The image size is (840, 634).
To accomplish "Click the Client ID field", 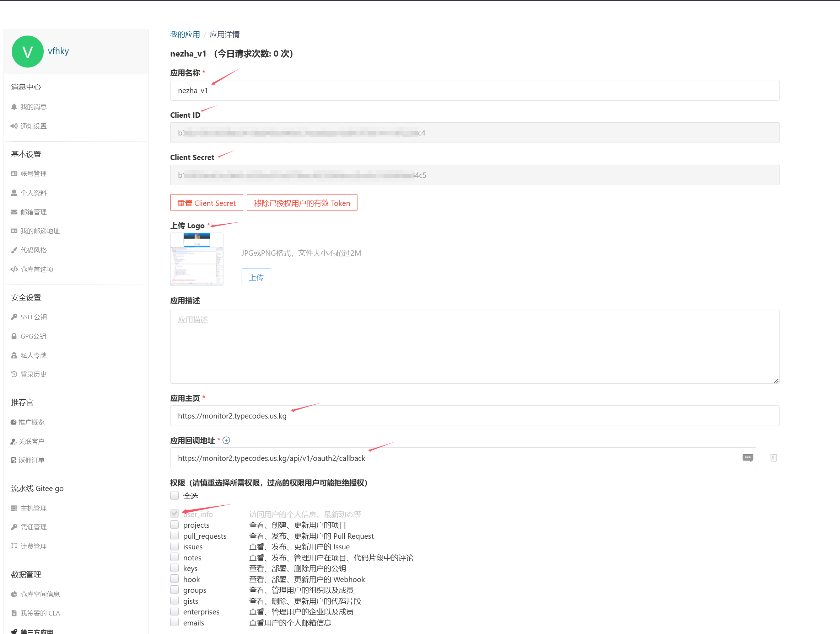I will click(x=475, y=133).
